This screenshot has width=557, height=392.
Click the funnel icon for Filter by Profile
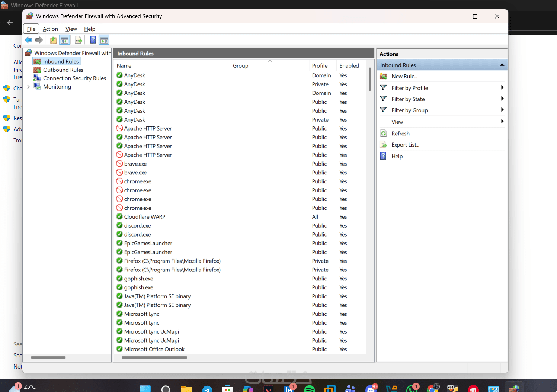pos(383,88)
